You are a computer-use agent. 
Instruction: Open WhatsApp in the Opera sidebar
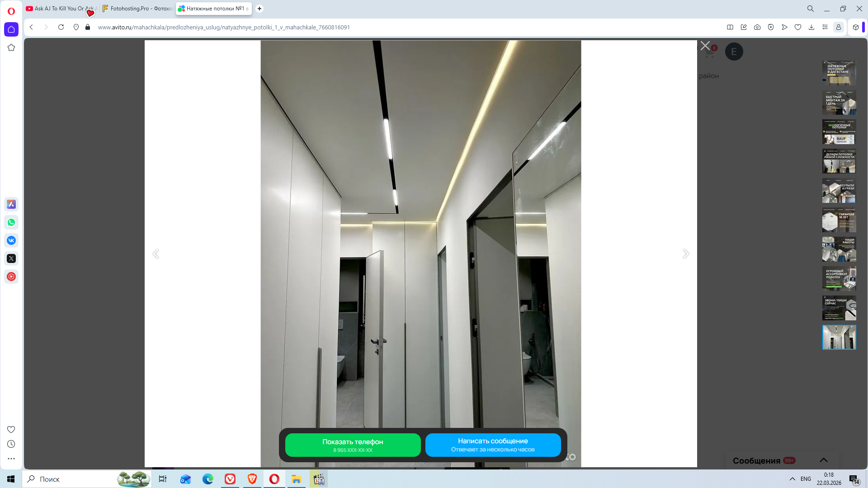[11, 222]
